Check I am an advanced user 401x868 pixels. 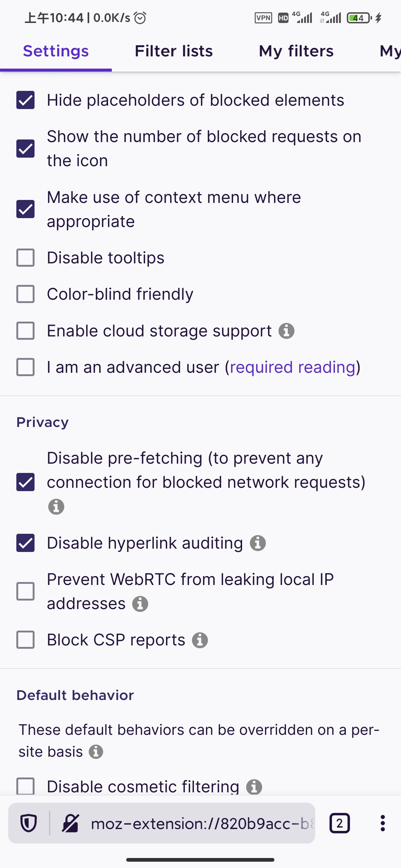click(x=25, y=367)
